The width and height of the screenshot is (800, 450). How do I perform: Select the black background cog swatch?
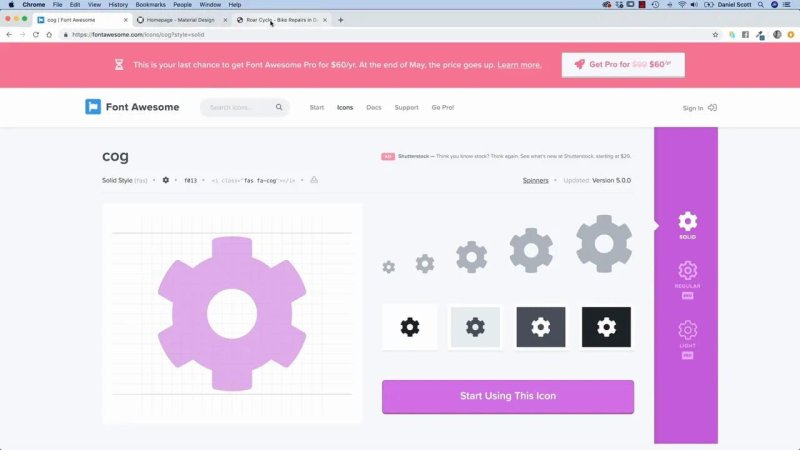pos(606,327)
